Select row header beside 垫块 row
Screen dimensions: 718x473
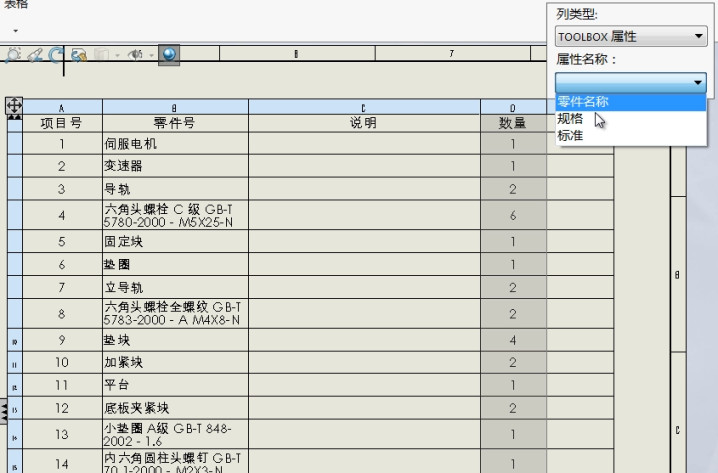15,340
